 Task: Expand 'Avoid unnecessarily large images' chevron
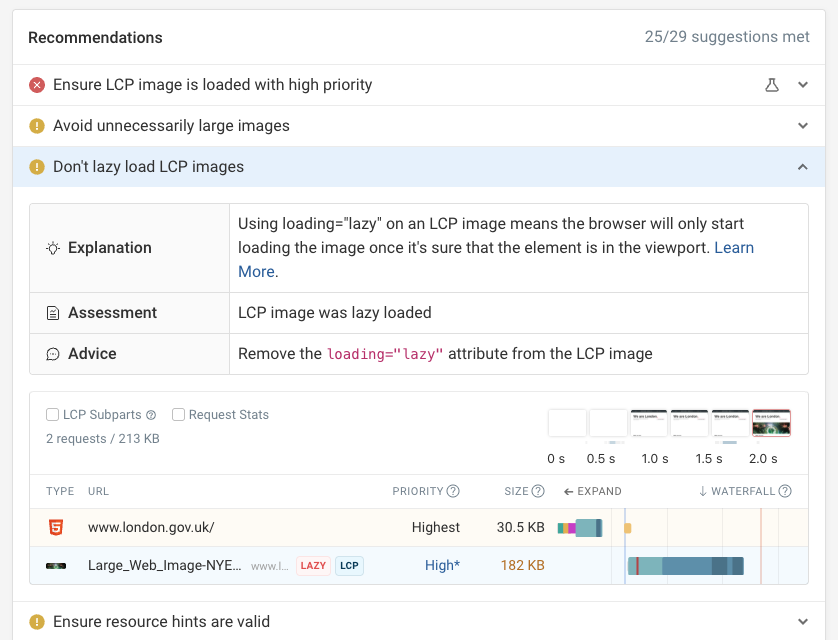(803, 126)
